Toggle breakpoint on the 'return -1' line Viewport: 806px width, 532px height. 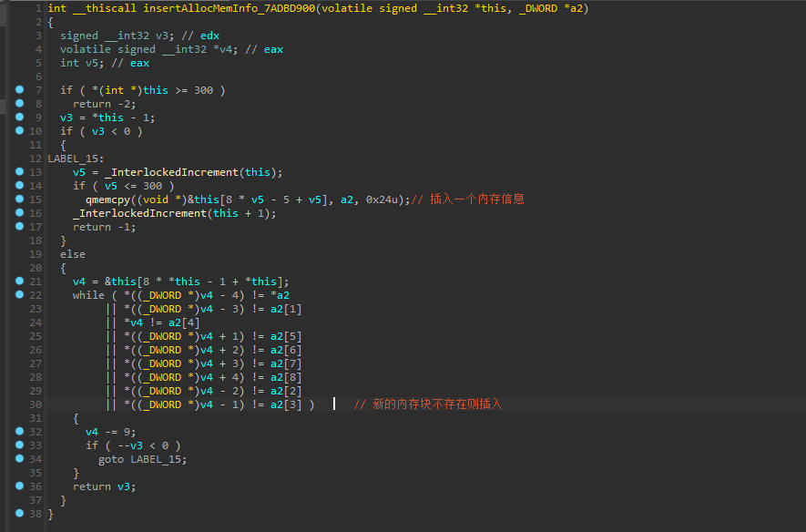pos(19,227)
